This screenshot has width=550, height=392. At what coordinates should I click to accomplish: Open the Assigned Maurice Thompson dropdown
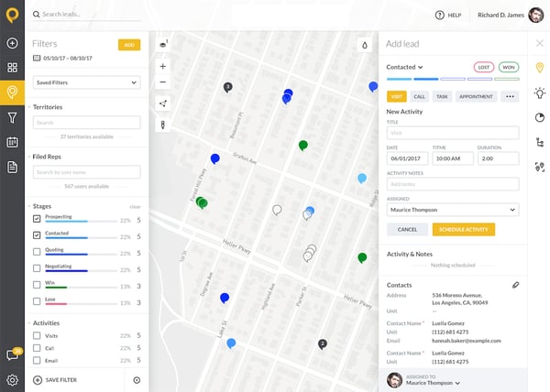pyautogui.click(x=453, y=210)
